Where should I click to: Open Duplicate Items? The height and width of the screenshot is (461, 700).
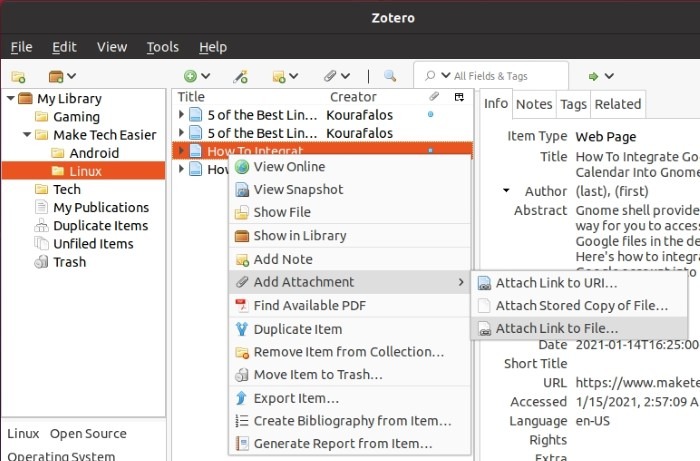pyautogui.click(x=100, y=226)
